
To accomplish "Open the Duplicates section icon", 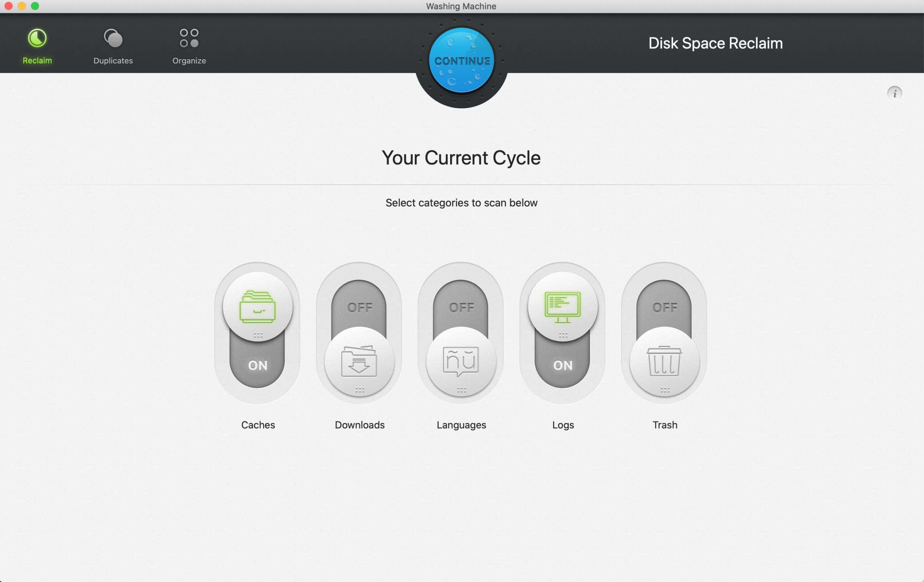I will coord(113,38).
